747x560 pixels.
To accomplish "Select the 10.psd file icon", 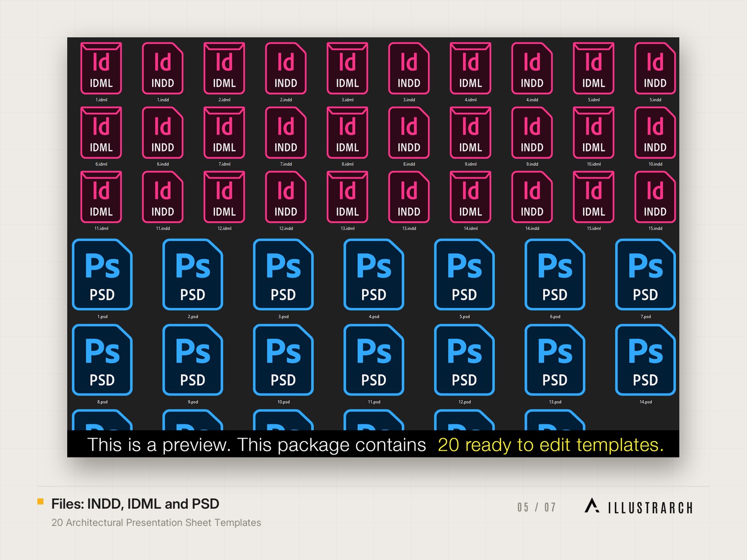I will 283,360.
